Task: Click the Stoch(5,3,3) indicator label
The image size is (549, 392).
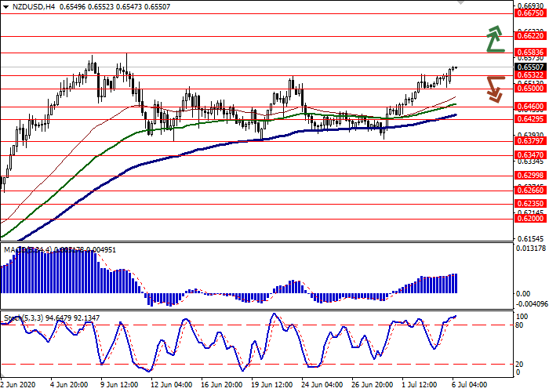Action: point(24,318)
